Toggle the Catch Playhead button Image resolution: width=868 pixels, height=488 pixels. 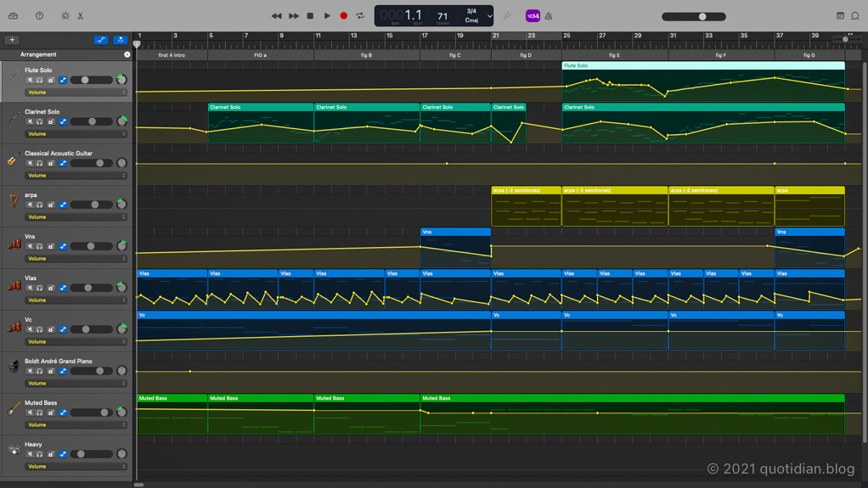coord(120,40)
